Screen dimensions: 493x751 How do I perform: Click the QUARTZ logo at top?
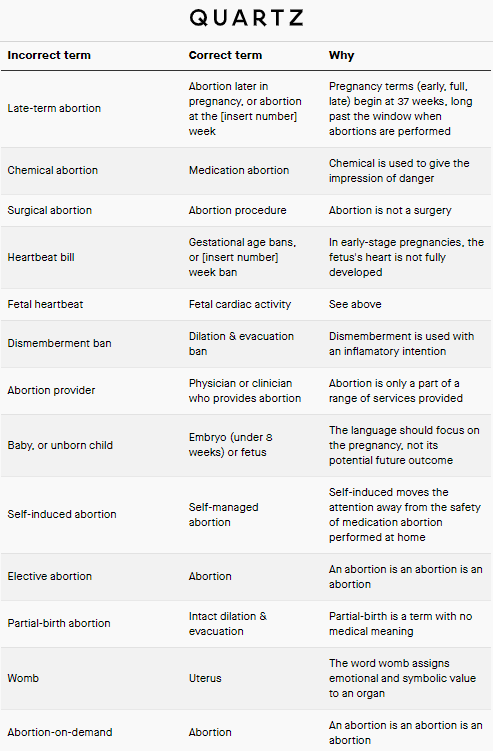point(246,18)
